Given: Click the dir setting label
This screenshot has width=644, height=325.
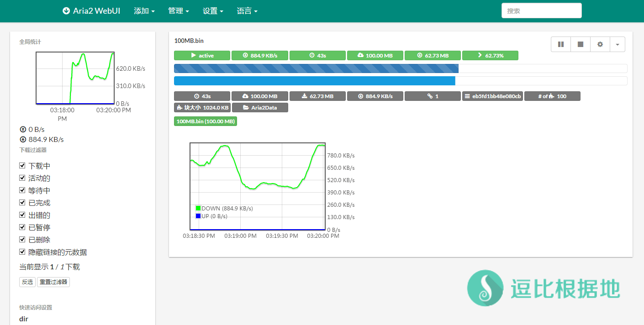Looking at the screenshot, I should pyautogui.click(x=24, y=319).
